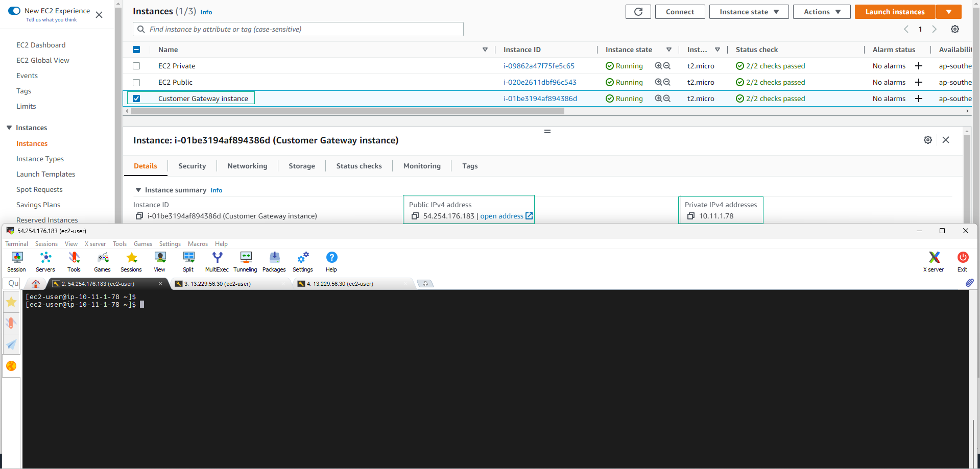Viewport: 980px width, 469px height.
Task: Click the orange globe sidebar icon
Action: tap(11, 366)
